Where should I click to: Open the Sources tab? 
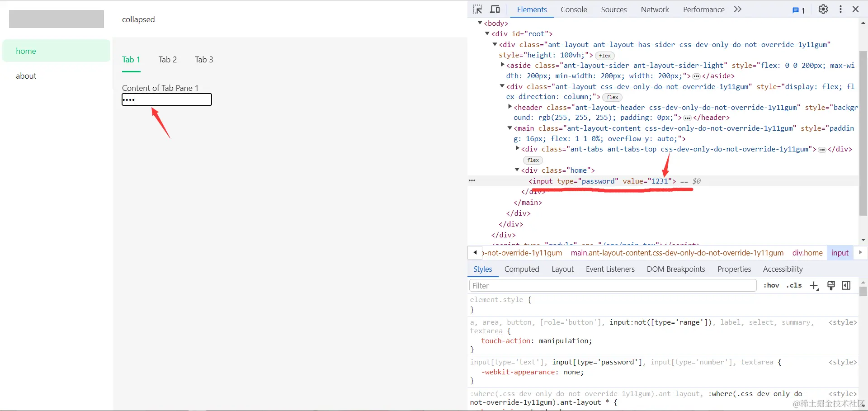(613, 9)
